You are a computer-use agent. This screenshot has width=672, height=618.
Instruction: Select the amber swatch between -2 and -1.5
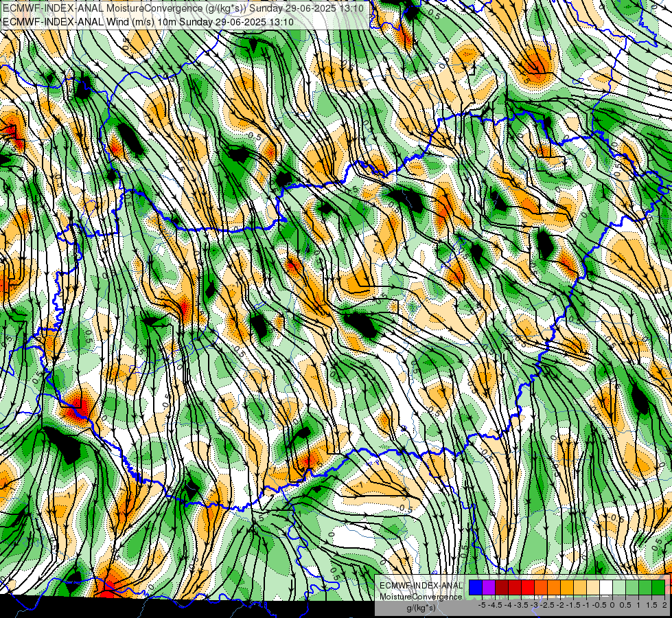click(567, 588)
